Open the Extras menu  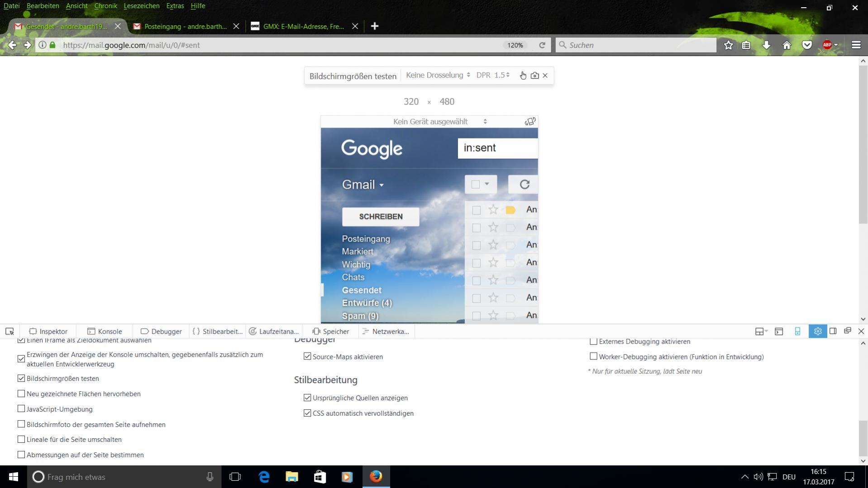(175, 6)
